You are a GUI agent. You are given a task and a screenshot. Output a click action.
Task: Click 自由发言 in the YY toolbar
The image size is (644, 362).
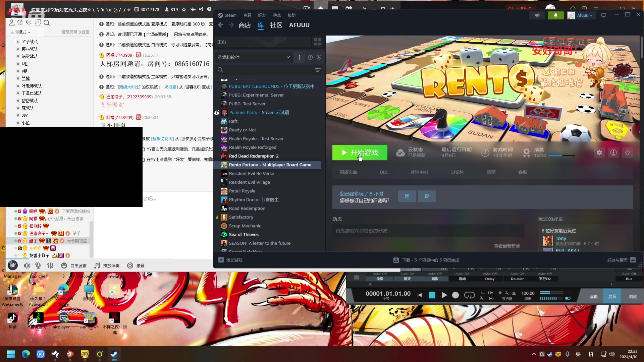coord(74,266)
